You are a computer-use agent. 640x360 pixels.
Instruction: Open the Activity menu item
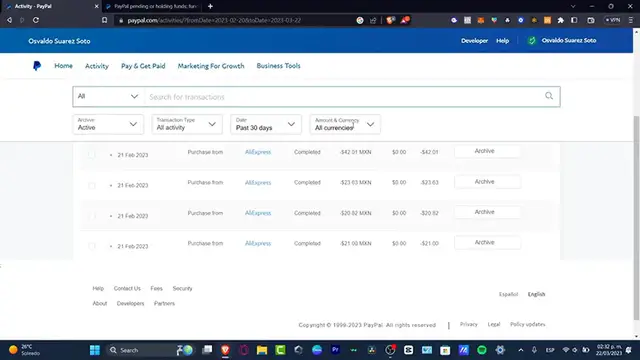[x=97, y=66]
